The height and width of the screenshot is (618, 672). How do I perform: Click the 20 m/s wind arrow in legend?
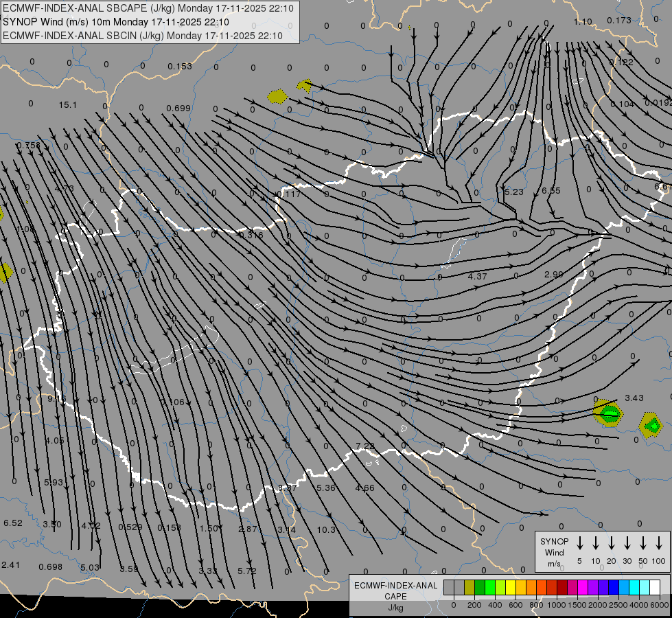click(x=612, y=543)
